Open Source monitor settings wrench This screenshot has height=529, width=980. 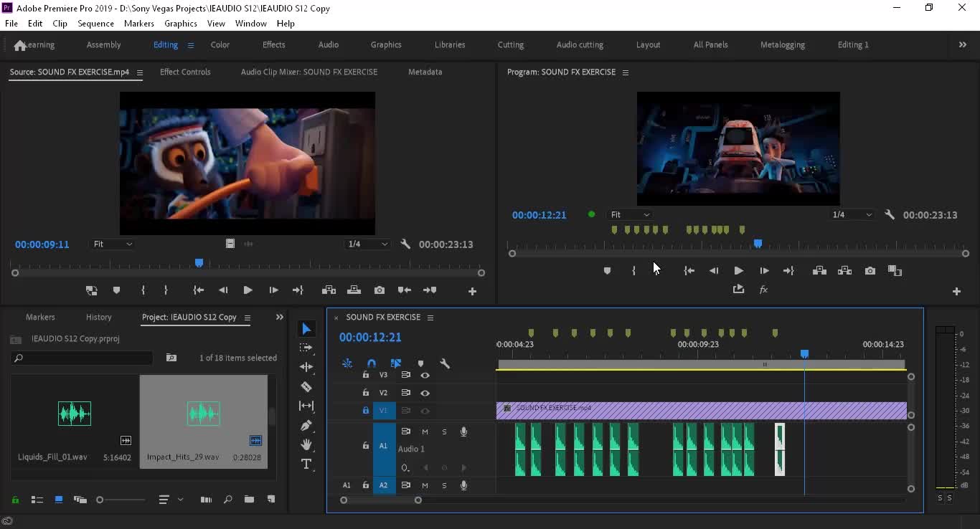pyautogui.click(x=405, y=244)
